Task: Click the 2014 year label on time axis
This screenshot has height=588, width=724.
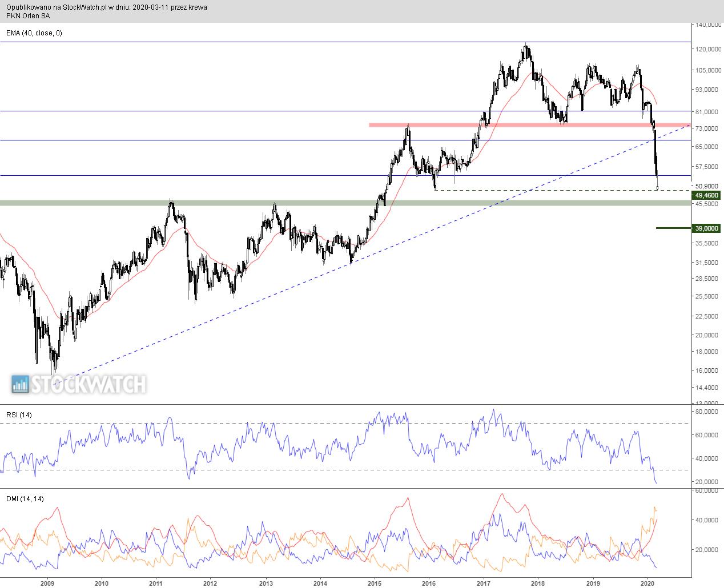Action: tap(320, 583)
